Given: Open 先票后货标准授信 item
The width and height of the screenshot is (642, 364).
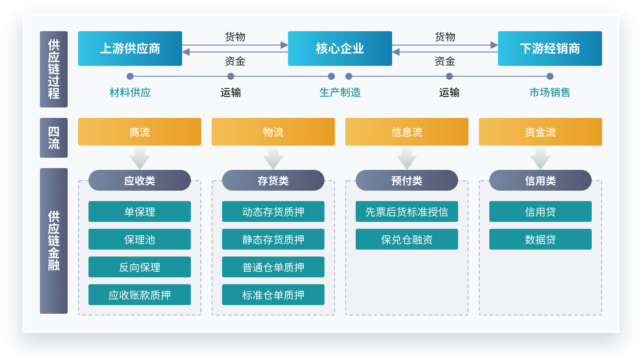Looking at the screenshot, I should click(406, 211).
